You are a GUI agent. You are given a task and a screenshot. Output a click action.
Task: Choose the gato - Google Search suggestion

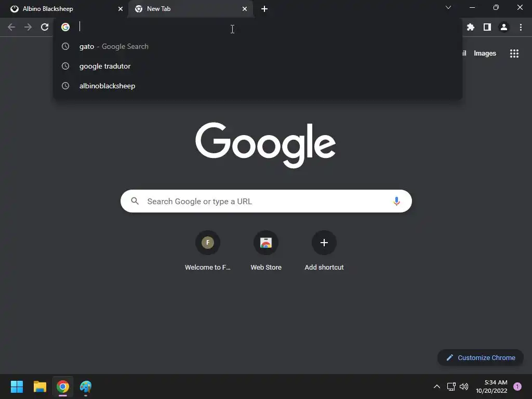point(258,46)
